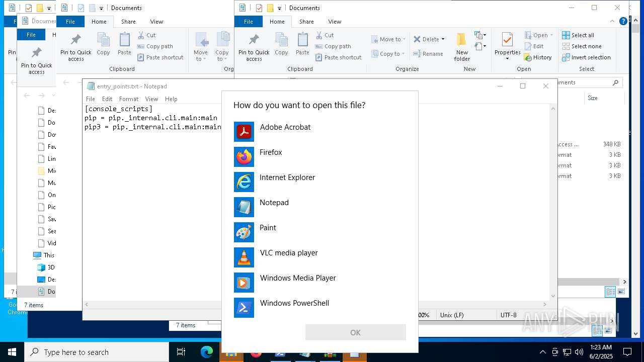Click the Windows Start button

12,352
